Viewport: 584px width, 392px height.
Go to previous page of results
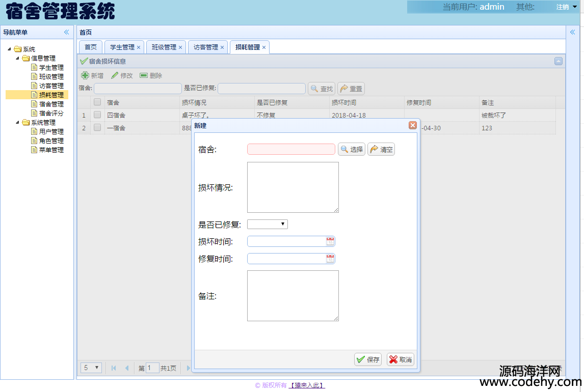[126, 368]
